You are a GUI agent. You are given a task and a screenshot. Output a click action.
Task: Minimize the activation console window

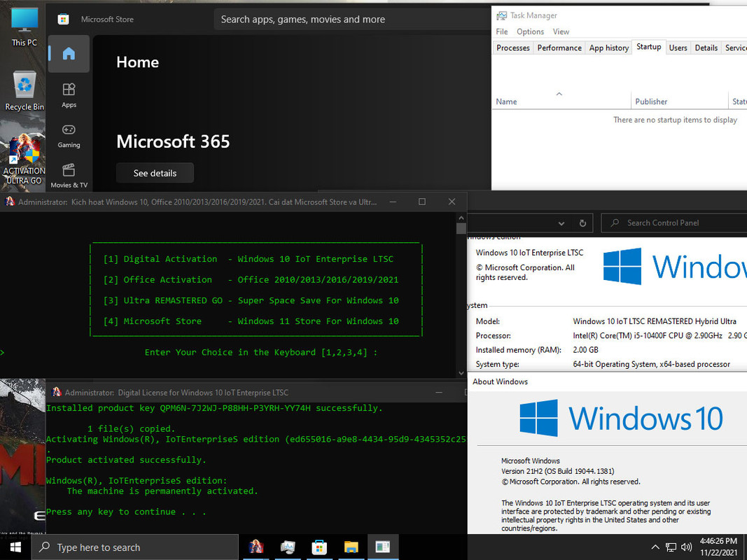[x=393, y=202]
